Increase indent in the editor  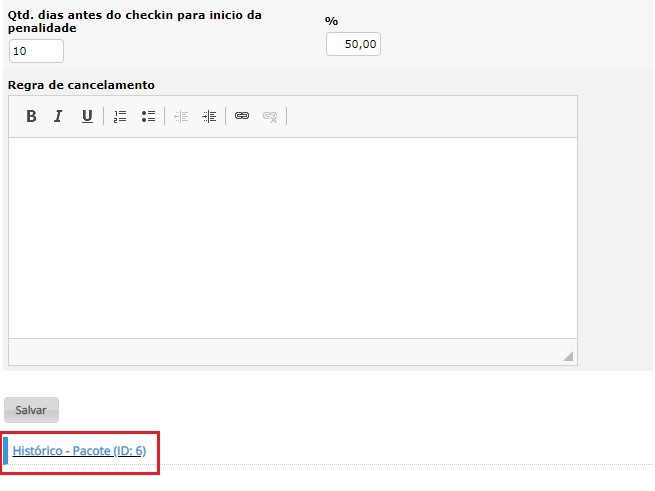tap(209, 116)
